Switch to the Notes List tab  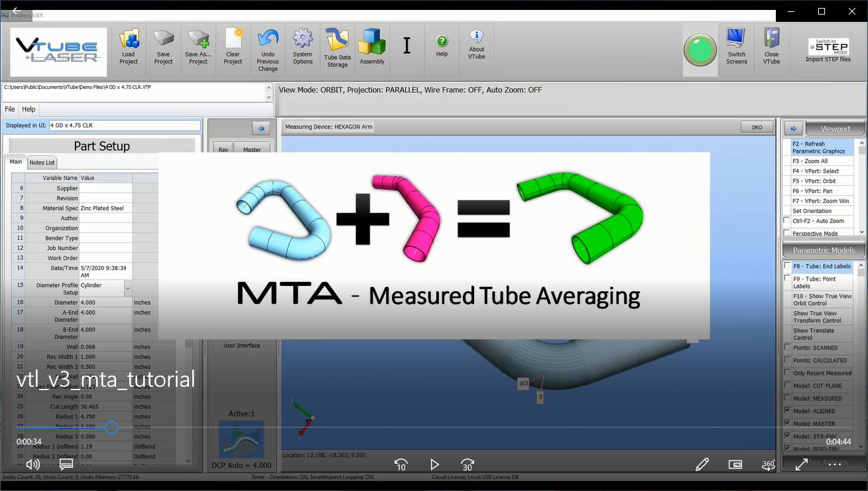click(x=42, y=163)
